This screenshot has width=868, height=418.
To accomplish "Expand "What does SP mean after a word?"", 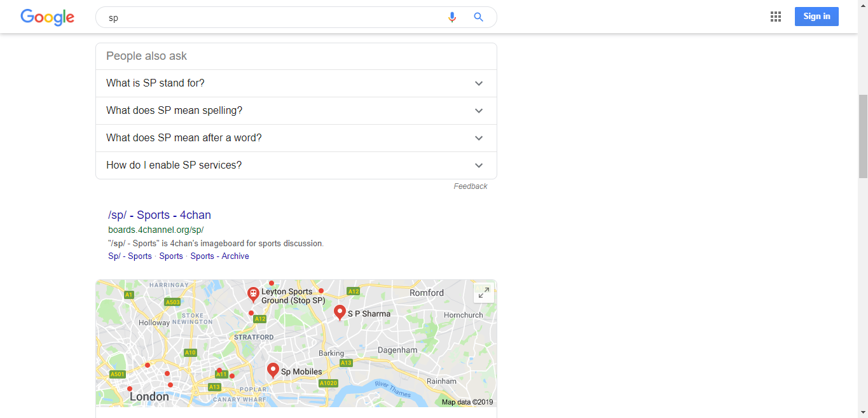I will pyautogui.click(x=296, y=138).
